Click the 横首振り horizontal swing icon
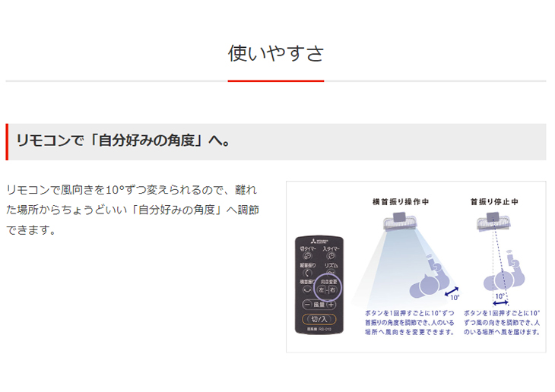The image size is (555, 392). pos(307,289)
